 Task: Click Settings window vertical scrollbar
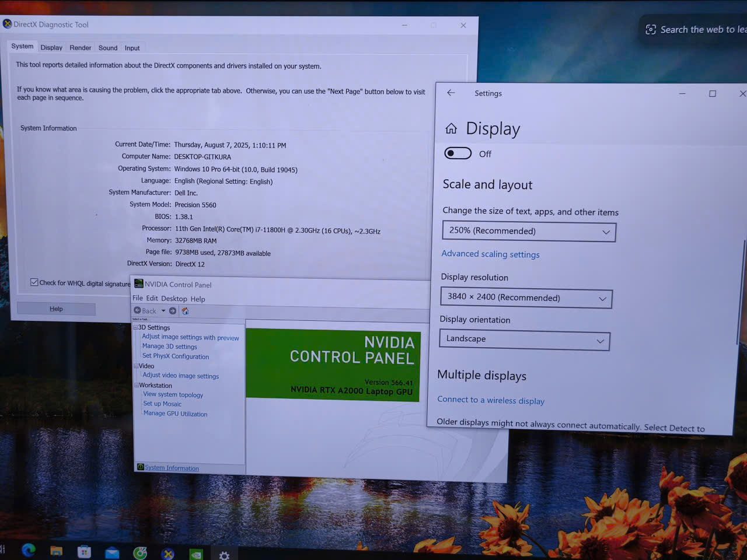pos(739,292)
